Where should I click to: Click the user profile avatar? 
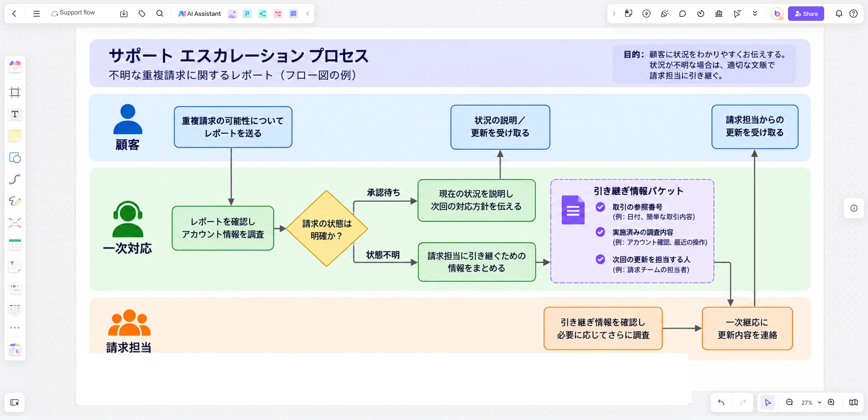[777, 14]
